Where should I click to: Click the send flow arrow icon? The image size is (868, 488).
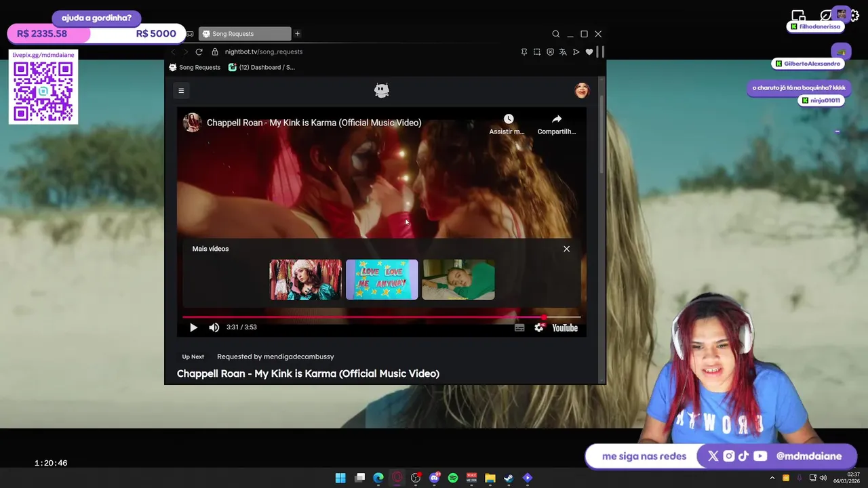(576, 52)
